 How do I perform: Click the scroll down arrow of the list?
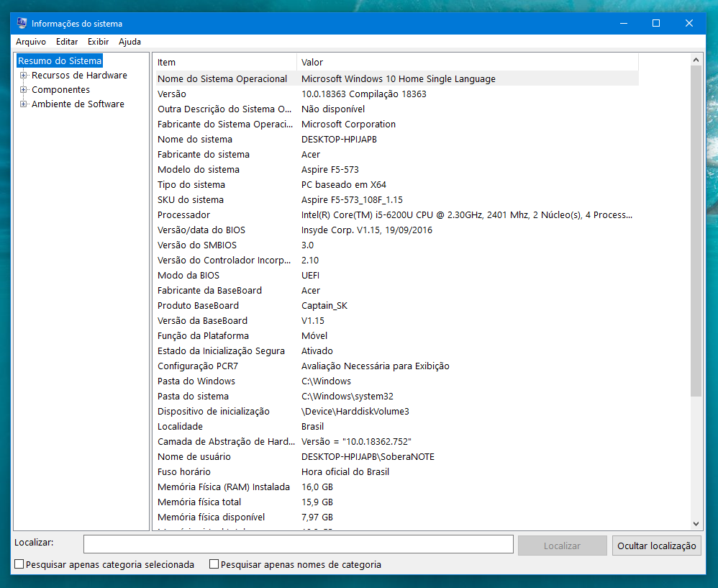point(696,524)
